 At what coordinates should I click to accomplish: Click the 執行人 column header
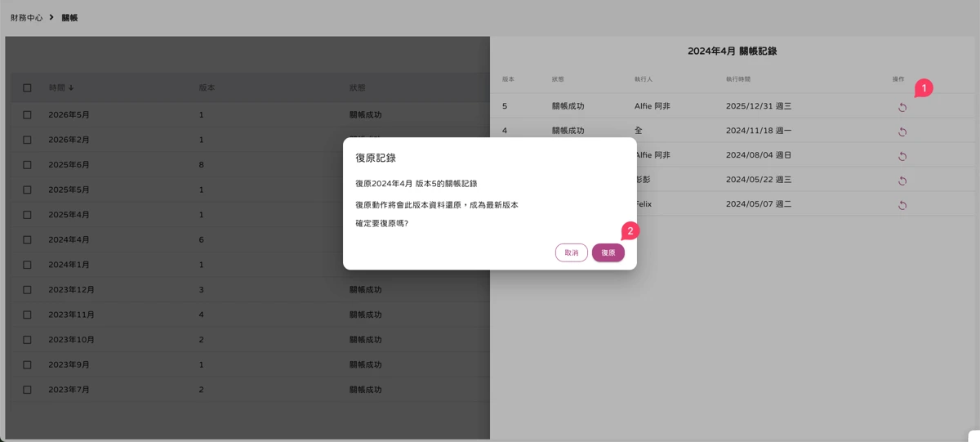[644, 79]
